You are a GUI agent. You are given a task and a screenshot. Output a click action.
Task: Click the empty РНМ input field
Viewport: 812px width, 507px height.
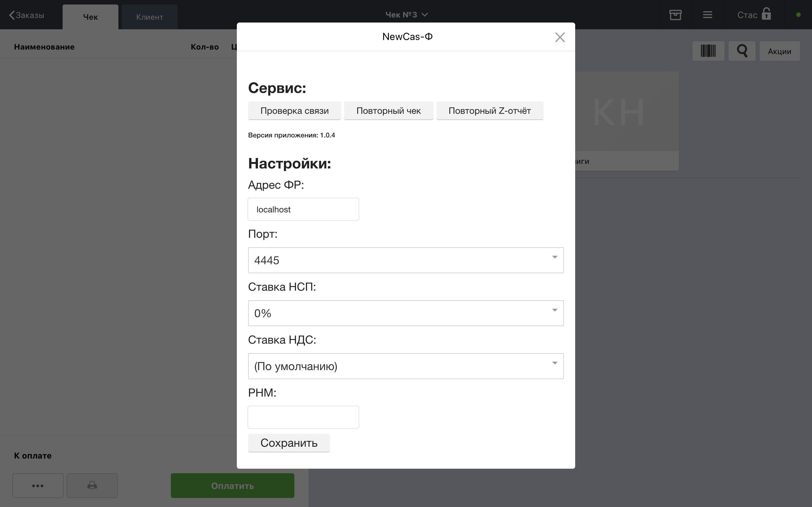tap(303, 417)
